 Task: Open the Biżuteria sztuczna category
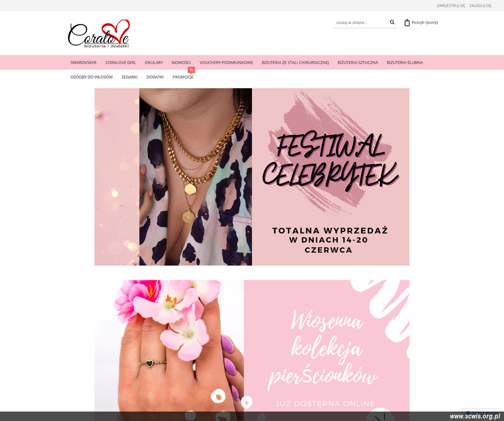coord(358,62)
